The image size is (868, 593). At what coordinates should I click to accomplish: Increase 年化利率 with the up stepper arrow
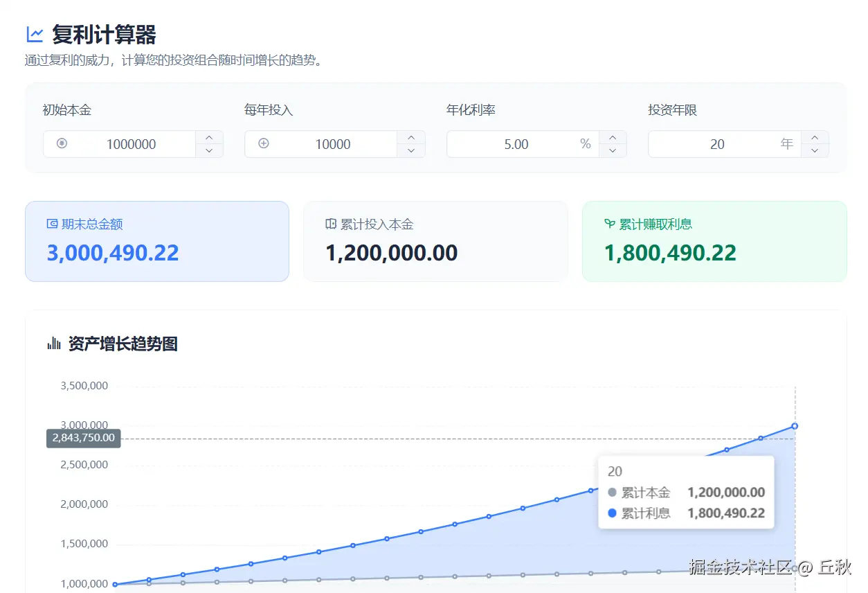613,137
